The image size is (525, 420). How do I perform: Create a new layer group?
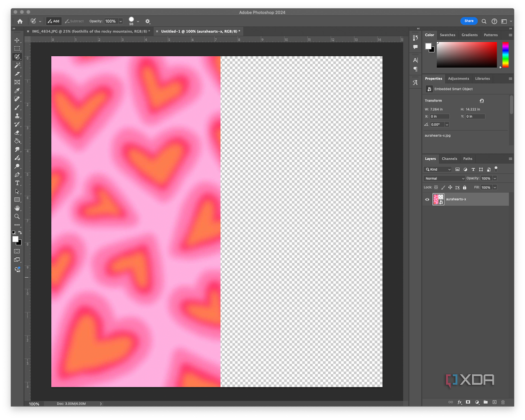pyautogui.click(x=486, y=402)
